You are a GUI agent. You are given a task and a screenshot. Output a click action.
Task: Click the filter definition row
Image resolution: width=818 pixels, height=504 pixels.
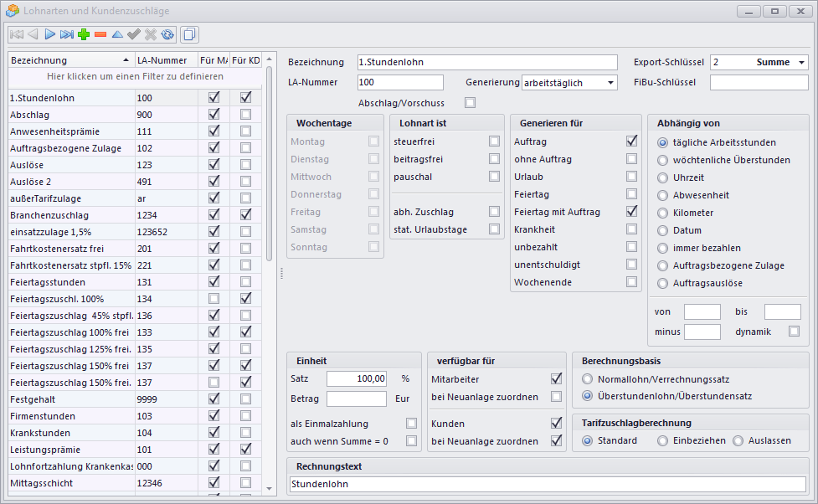click(x=135, y=77)
